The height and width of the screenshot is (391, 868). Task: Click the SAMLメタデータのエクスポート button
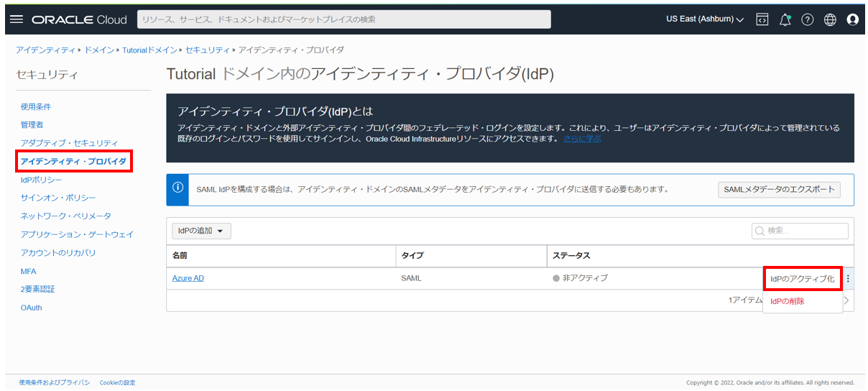pos(779,189)
